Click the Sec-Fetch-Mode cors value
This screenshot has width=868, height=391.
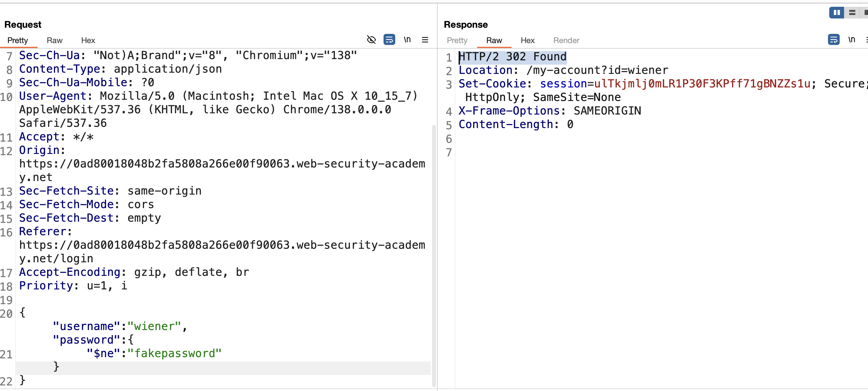click(140, 205)
